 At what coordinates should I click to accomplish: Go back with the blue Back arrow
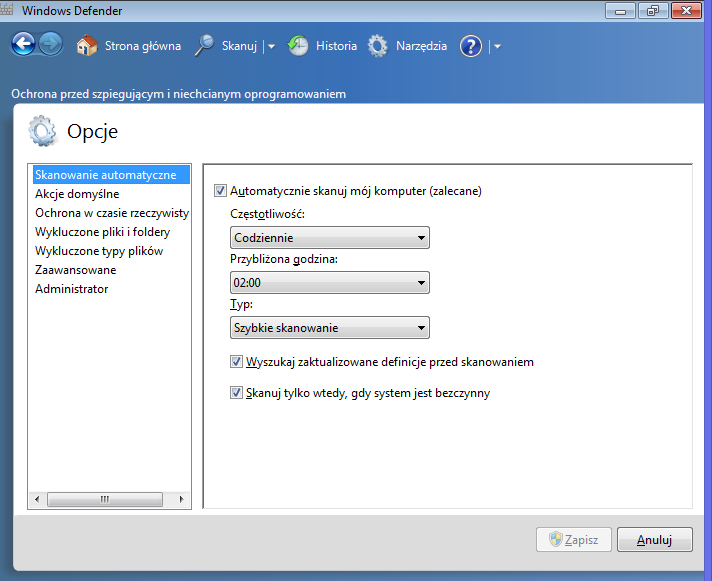[x=23, y=44]
